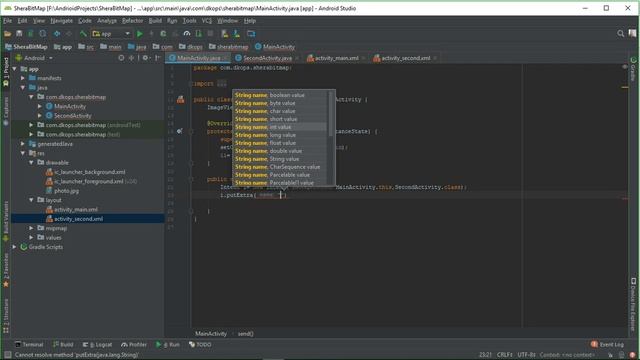Click the Profile app gauge icon

187,34
